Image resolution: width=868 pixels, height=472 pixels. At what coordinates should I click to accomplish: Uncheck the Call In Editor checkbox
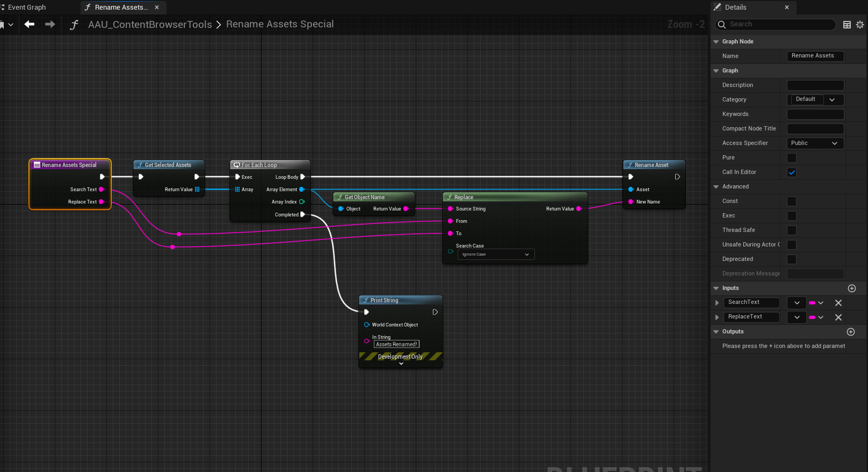click(792, 172)
